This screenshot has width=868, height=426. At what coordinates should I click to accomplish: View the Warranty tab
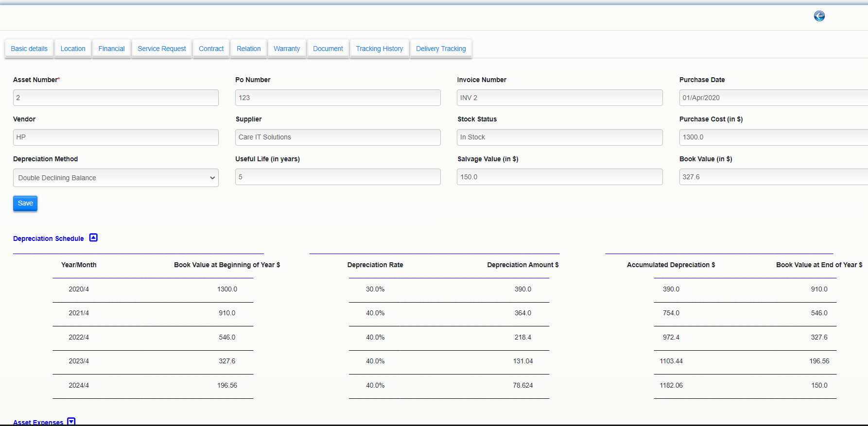tap(287, 49)
